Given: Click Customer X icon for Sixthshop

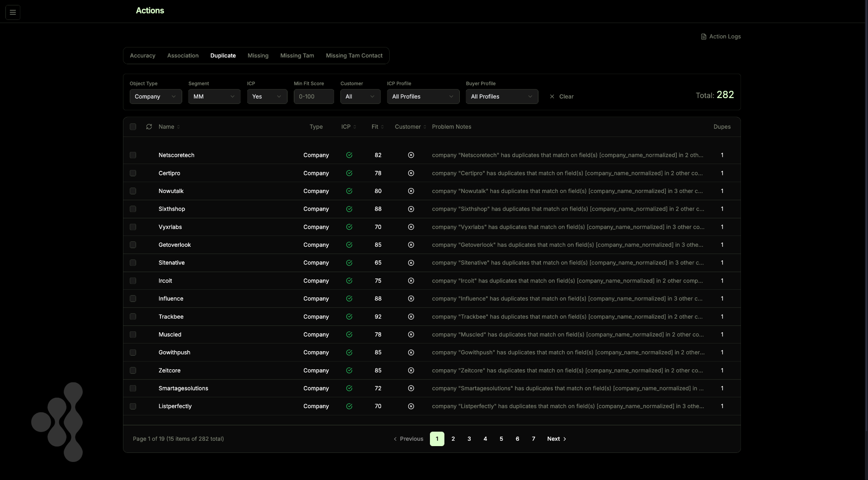Looking at the screenshot, I should tap(411, 209).
